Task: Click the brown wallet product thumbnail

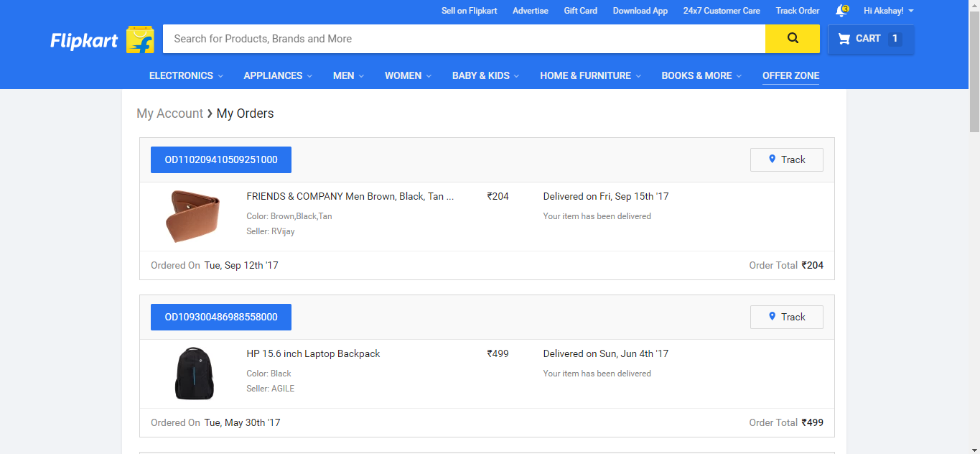Action: [x=195, y=216]
